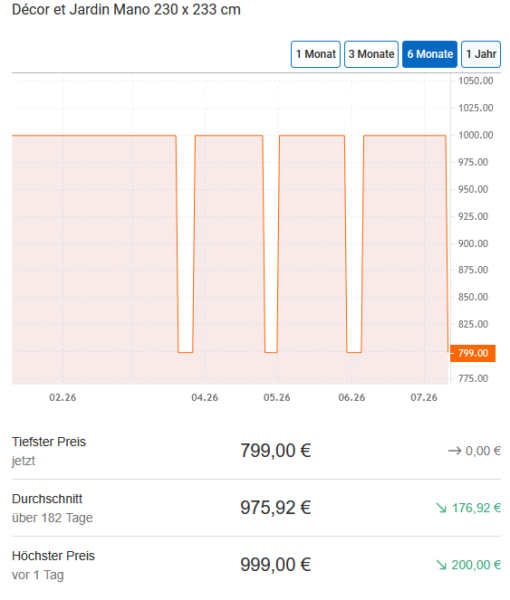Select the 6 Monate range button
The width and height of the screenshot is (510, 600).
[430, 54]
